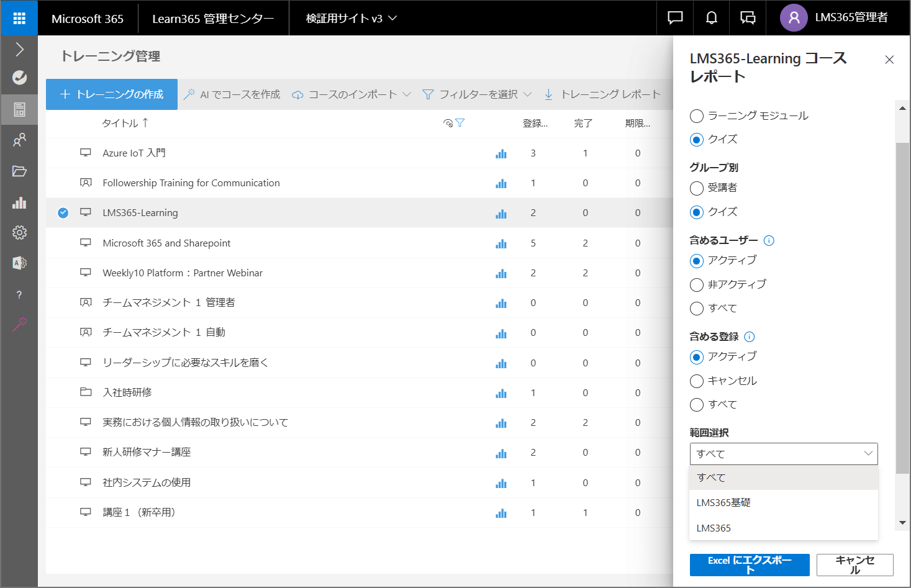Open the users icon in sidebar
This screenshot has width=911, height=588.
coord(19,140)
